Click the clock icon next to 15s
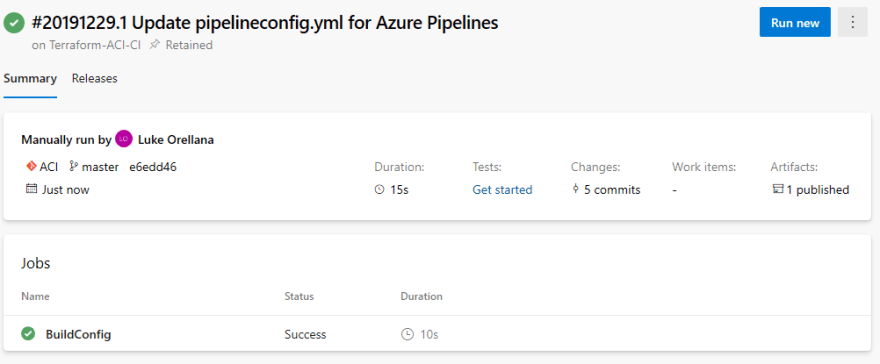 click(379, 190)
